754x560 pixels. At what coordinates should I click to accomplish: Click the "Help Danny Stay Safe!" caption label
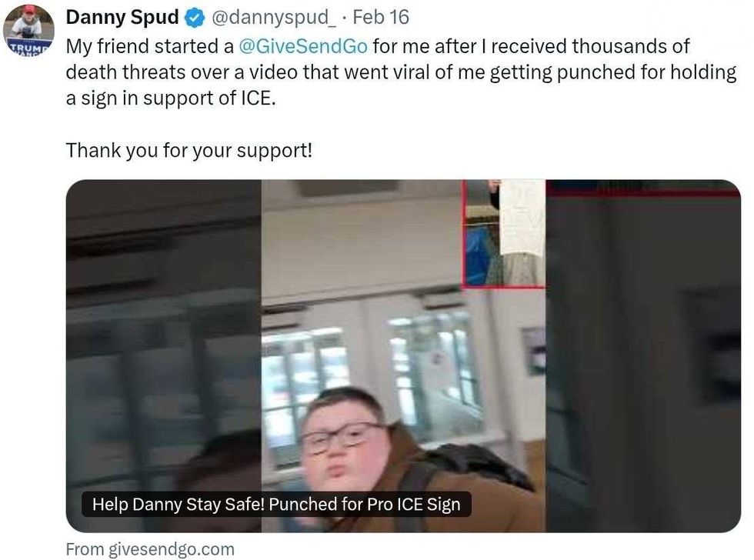tap(276, 505)
